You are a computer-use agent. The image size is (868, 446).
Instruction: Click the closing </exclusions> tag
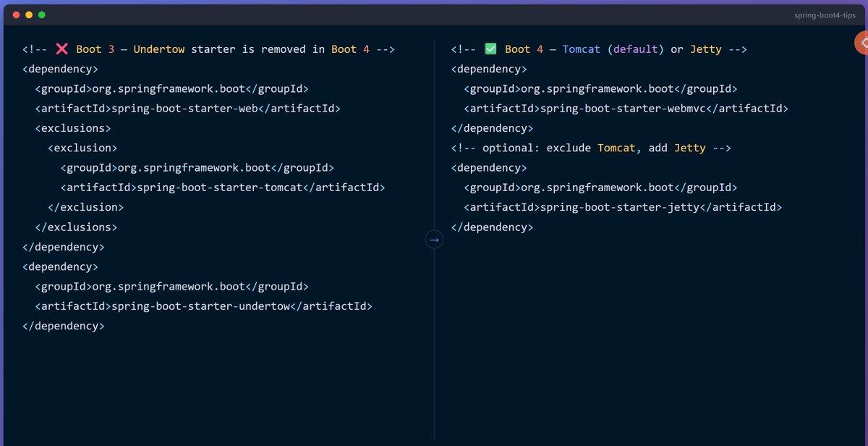(x=76, y=227)
